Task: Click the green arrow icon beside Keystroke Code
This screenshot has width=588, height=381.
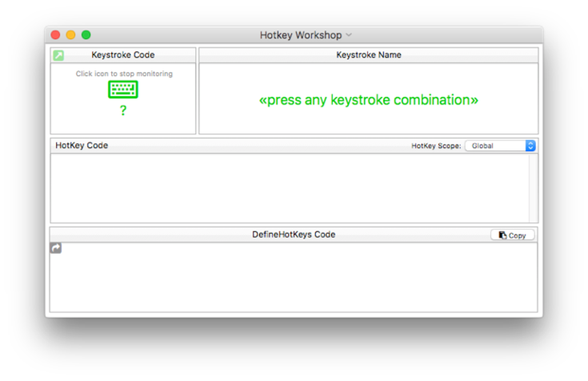Action: (x=58, y=55)
